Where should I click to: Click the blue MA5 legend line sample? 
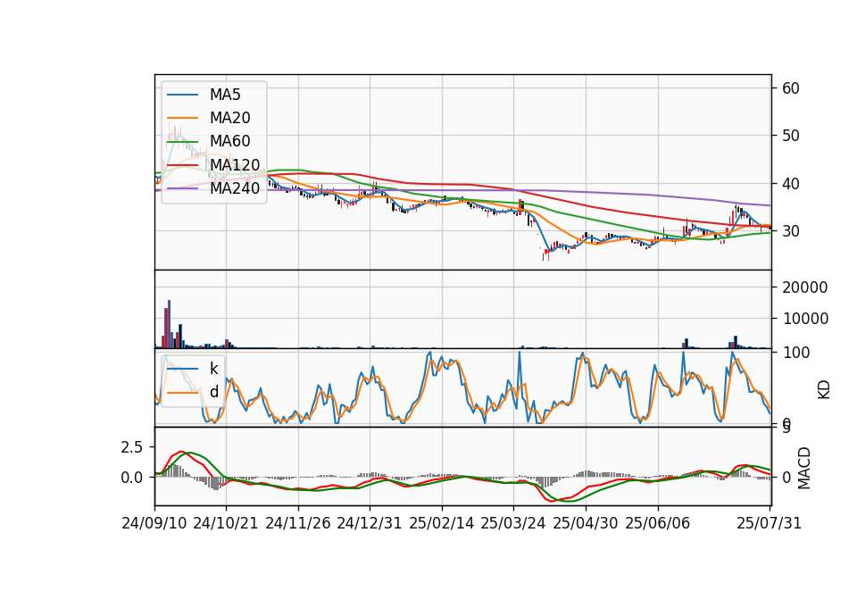pyautogui.click(x=182, y=95)
